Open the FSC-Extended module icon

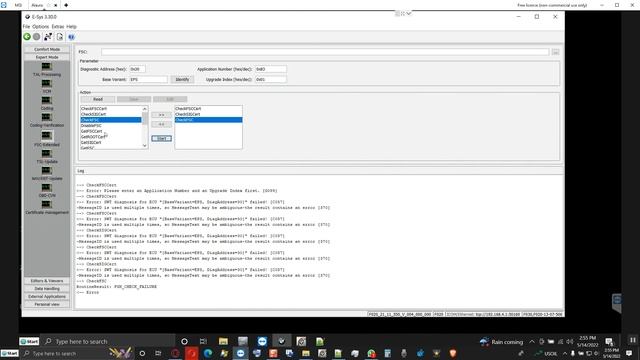[47, 136]
